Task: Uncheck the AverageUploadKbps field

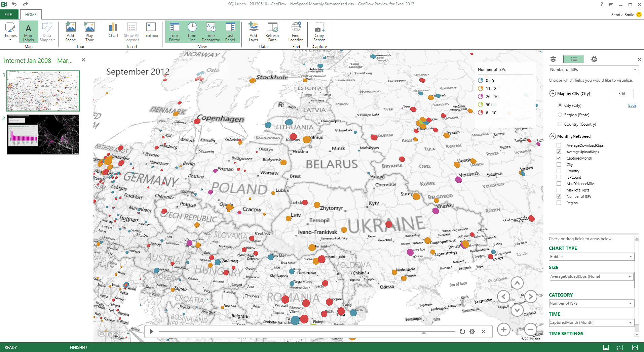Action: tap(559, 152)
